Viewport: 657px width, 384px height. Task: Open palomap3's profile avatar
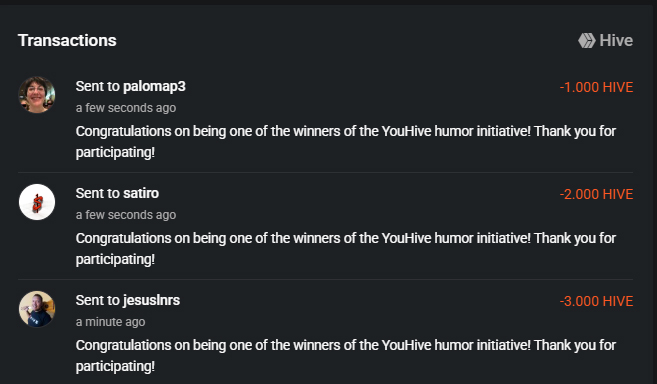pyautogui.click(x=37, y=95)
